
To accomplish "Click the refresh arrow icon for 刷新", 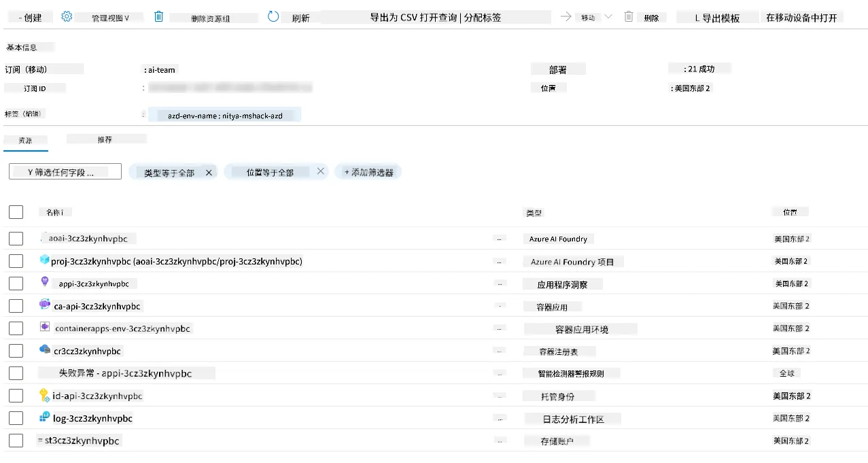I will pyautogui.click(x=273, y=16).
